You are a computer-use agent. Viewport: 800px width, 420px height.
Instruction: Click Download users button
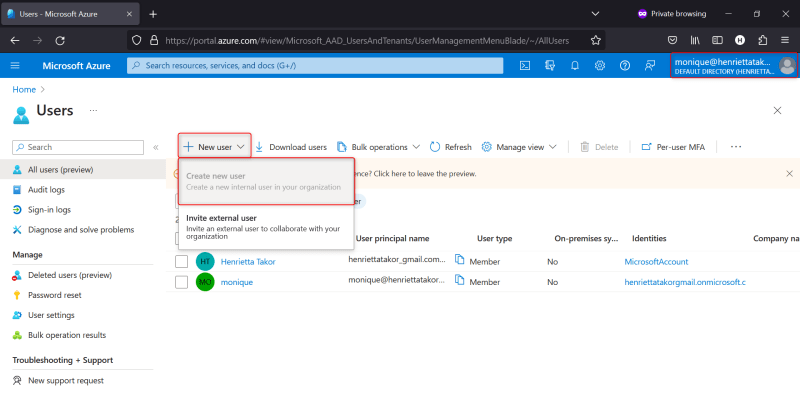[x=291, y=147]
